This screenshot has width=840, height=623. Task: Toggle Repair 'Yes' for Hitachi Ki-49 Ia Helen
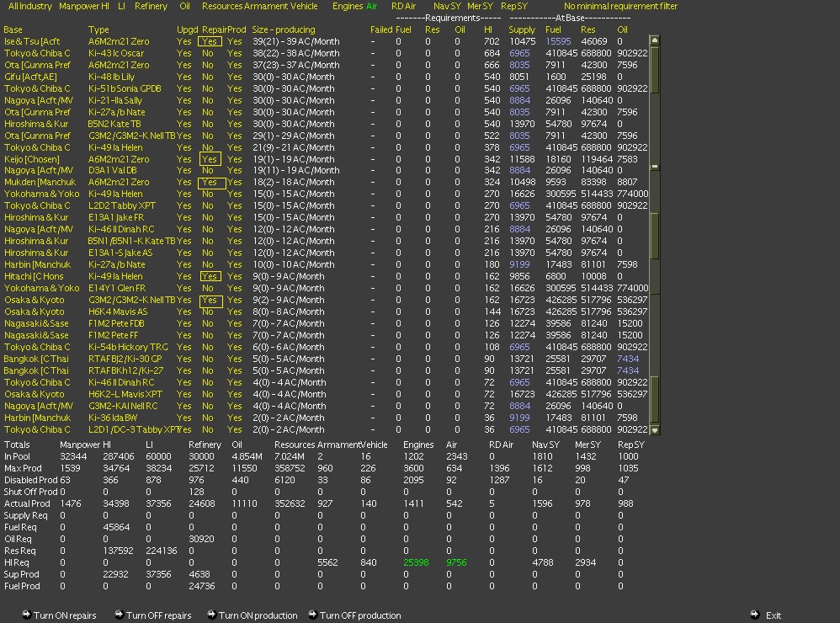click(210, 276)
